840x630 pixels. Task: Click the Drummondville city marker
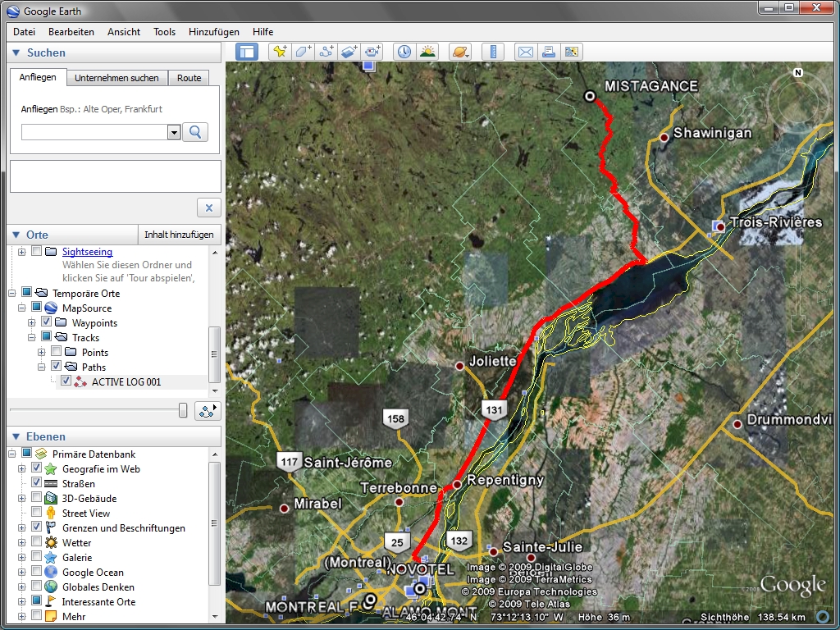pyautogui.click(x=737, y=424)
